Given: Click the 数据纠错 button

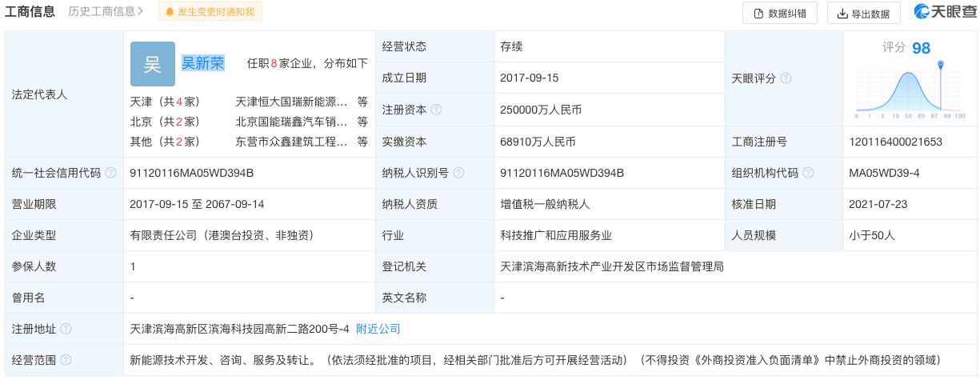Looking at the screenshot, I should pos(779,13).
